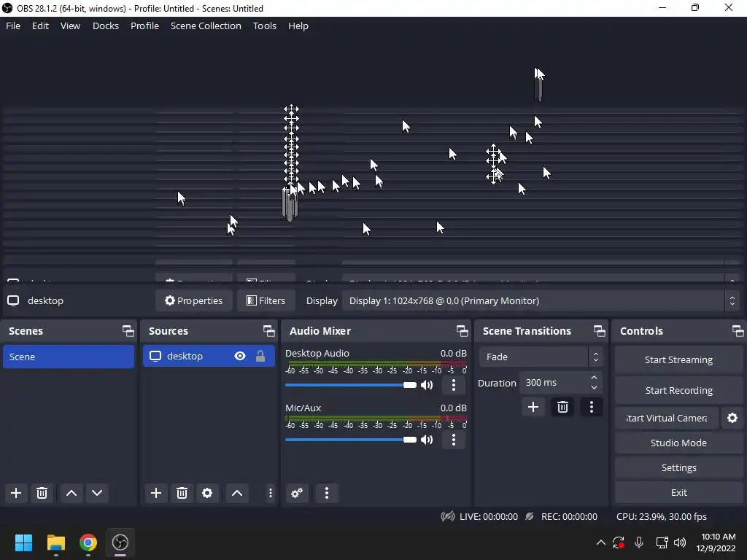Open the Edit menu
The width and height of the screenshot is (747, 560).
coord(40,26)
